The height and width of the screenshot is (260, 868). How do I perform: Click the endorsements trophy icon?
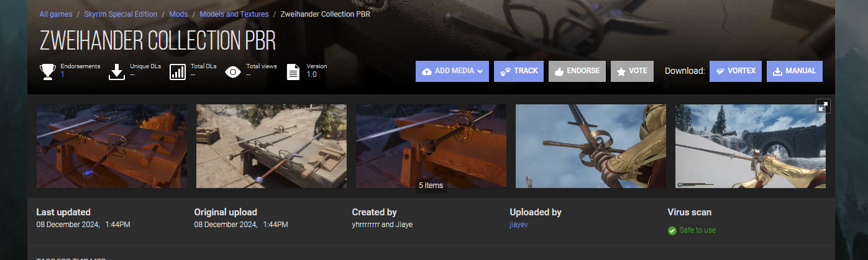48,71
